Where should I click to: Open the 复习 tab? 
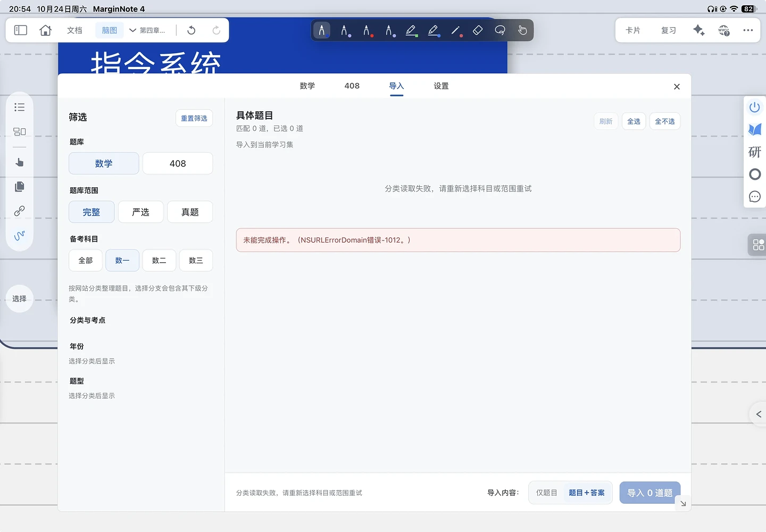pos(669,30)
